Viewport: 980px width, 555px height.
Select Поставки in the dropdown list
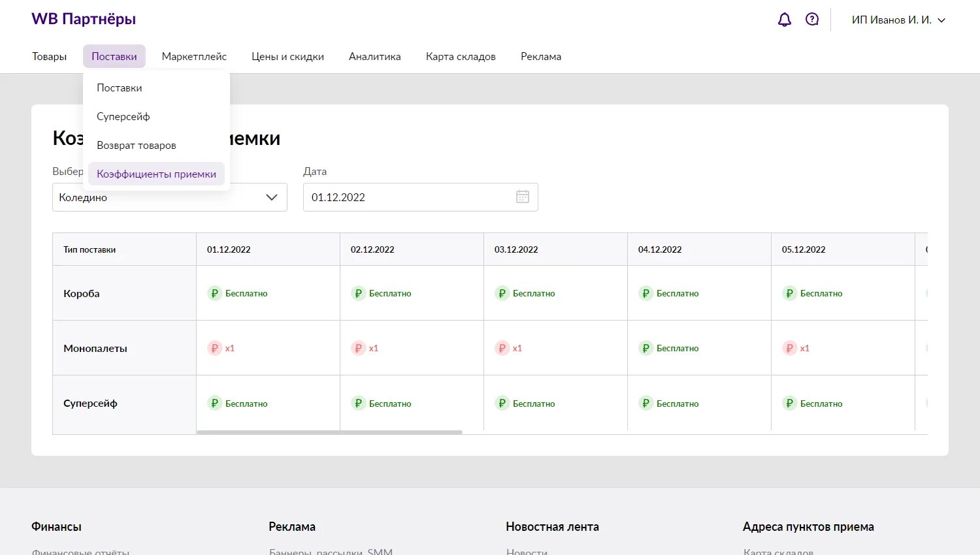[x=156, y=87]
